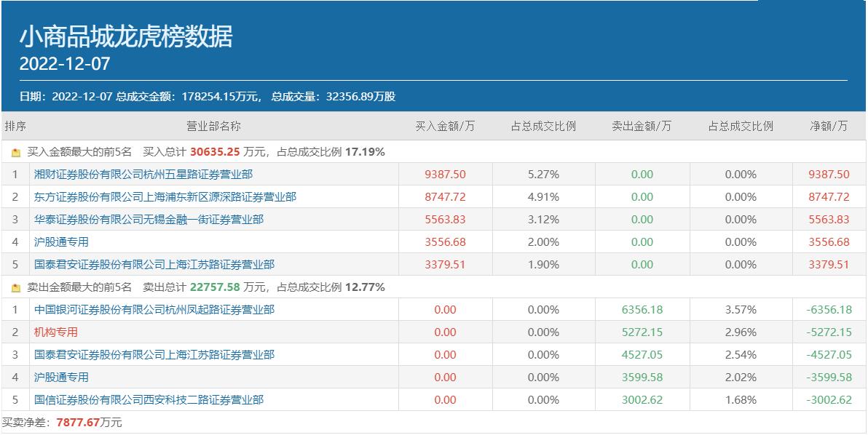Click the large 2022-12-07 date under title
The height and width of the screenshot is (435, 868).
coord(65,64)
